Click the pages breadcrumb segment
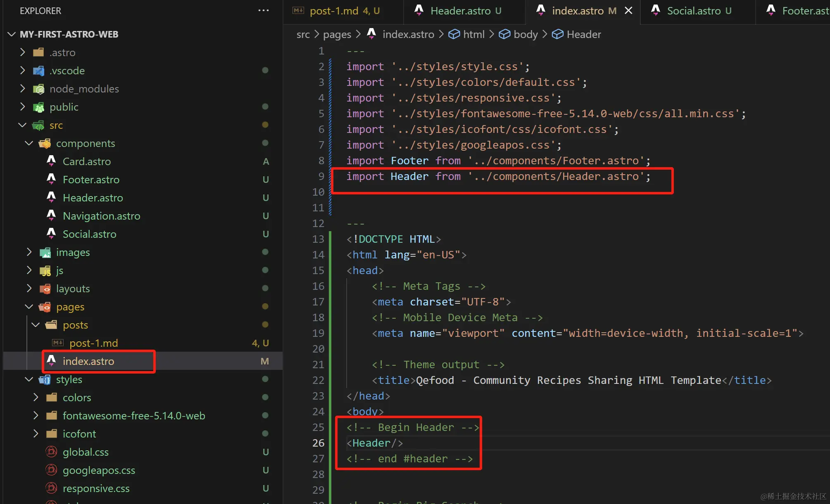The image size is (830, 504). click(337, 34)
